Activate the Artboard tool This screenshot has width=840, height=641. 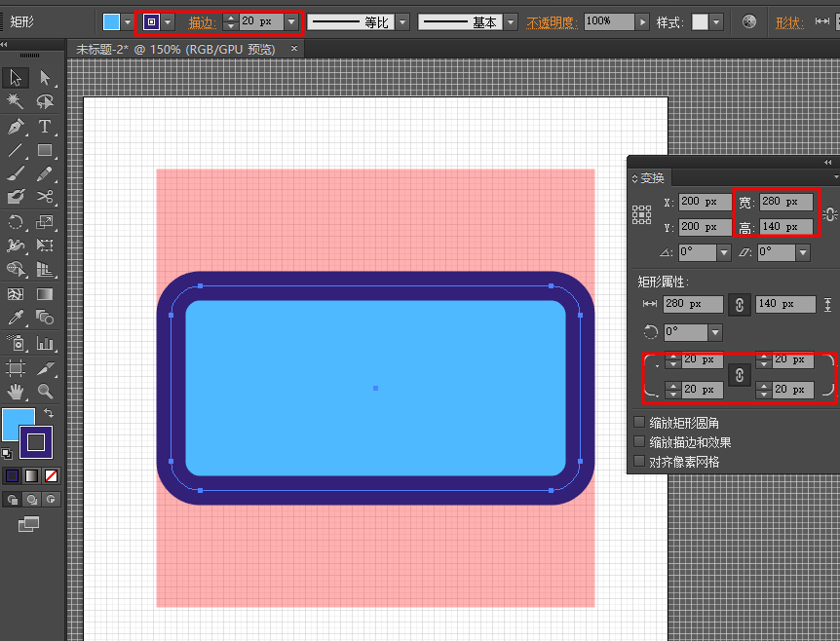coord(15,368)
